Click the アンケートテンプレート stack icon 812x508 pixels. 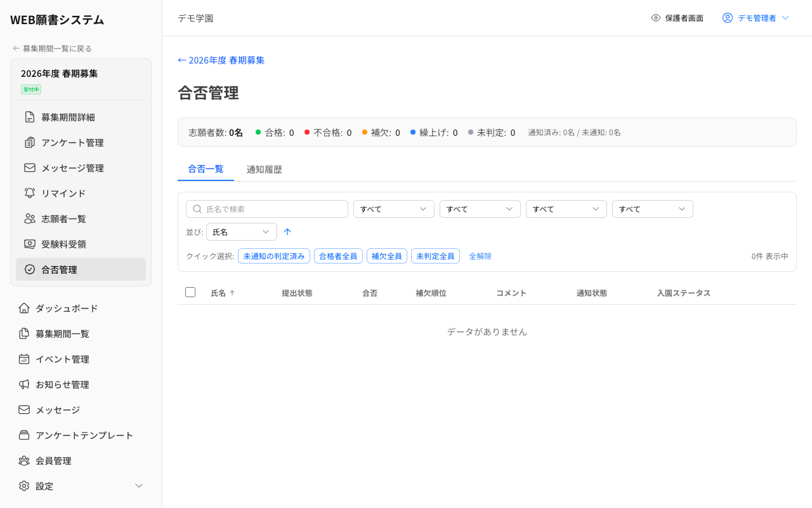(24, 435)
